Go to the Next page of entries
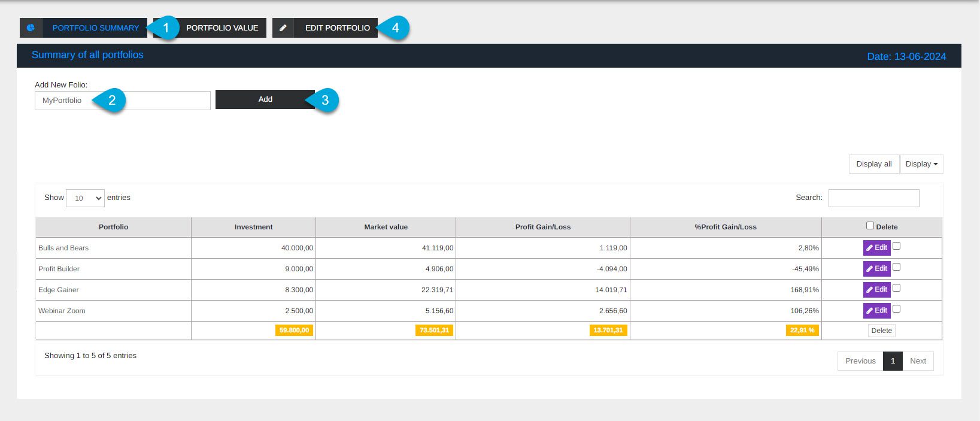Viewport: 980px width, 421px height. 918,361
